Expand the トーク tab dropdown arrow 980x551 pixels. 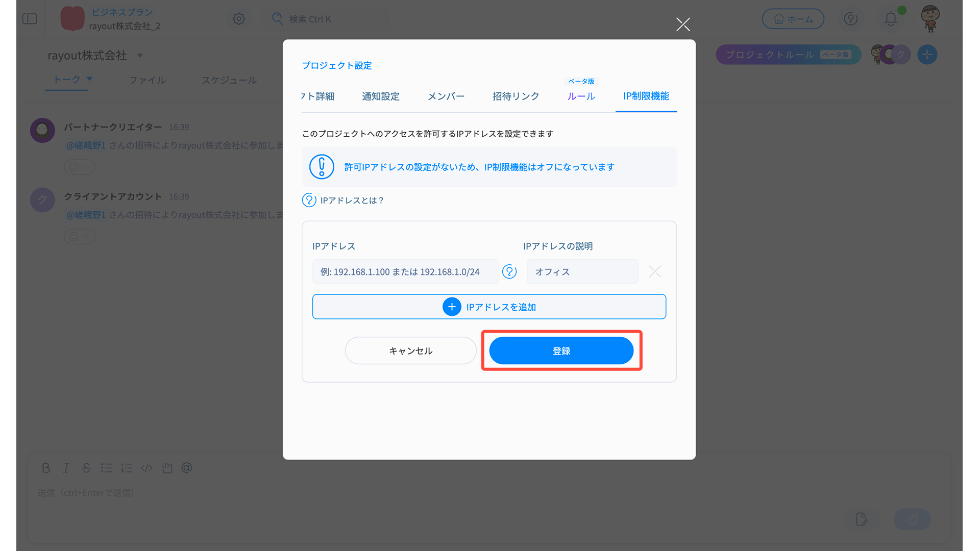90,79
